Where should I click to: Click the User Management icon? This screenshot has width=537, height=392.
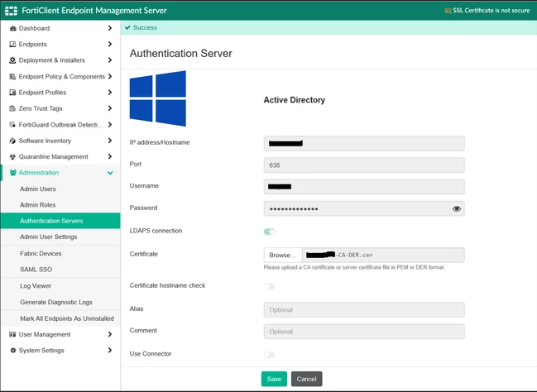(12, 334)
